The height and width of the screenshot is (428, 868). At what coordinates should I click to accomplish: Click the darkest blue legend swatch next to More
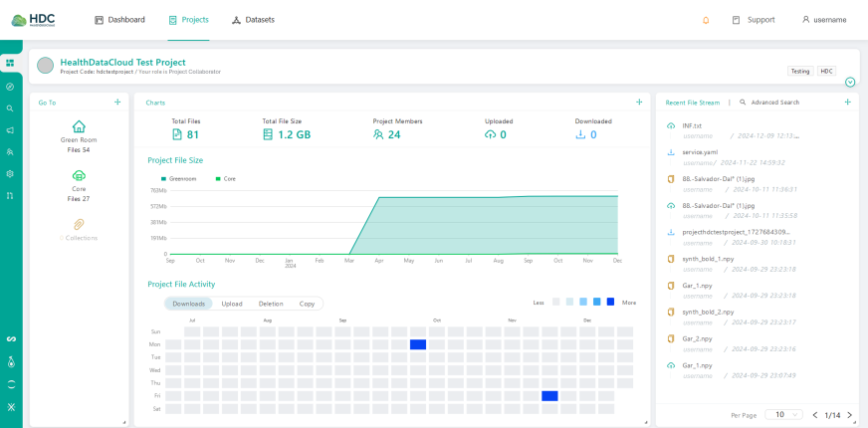coord(610,302)
